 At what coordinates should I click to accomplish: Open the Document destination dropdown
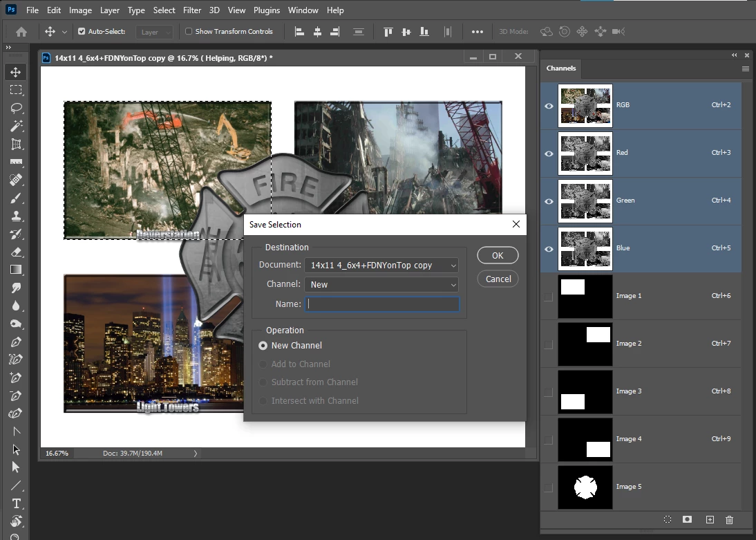(381, 266)
